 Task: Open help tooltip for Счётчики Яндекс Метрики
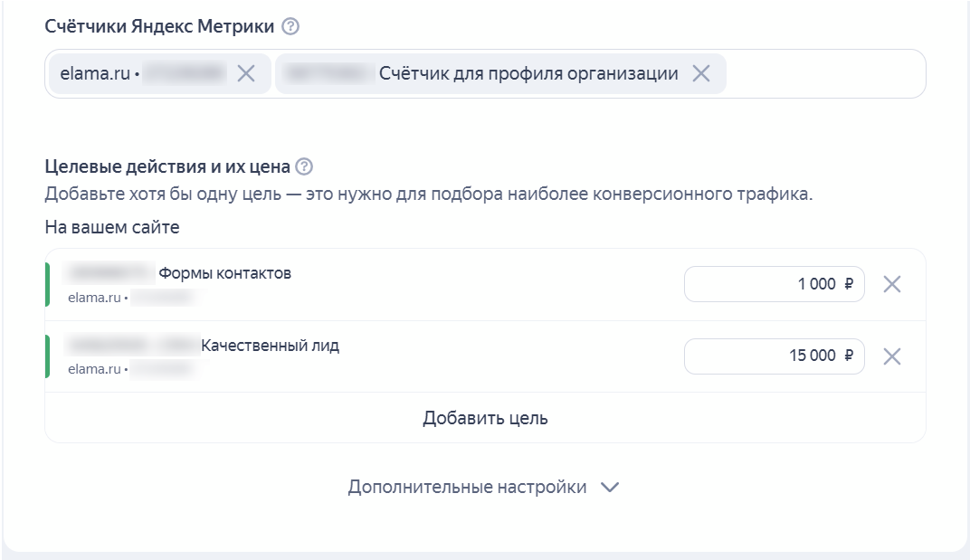point(290,26)
